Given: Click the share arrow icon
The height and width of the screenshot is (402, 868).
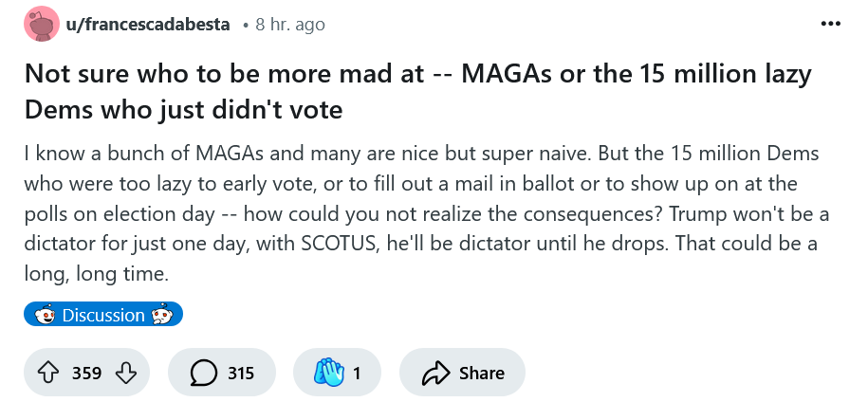Looking at the screenshot, I should (x=434, y=373).
